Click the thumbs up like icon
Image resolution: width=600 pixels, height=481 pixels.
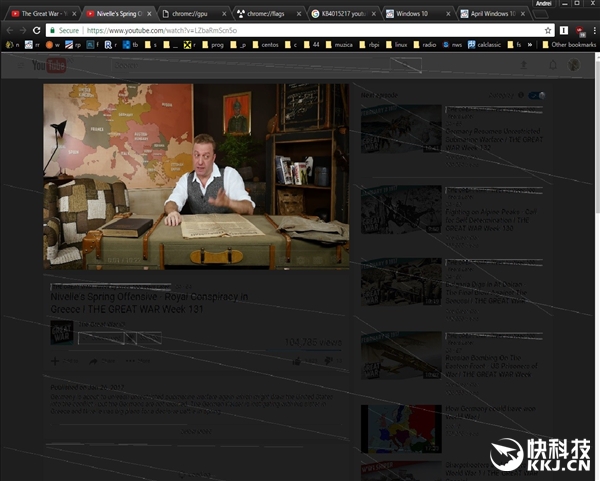point(297,360)
